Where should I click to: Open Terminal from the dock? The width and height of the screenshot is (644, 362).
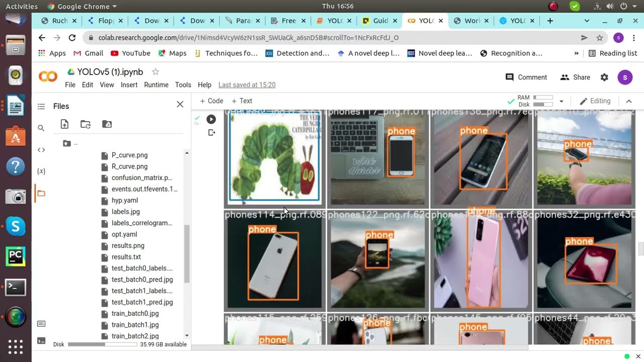pyautogui.click(x=16, y=287)
